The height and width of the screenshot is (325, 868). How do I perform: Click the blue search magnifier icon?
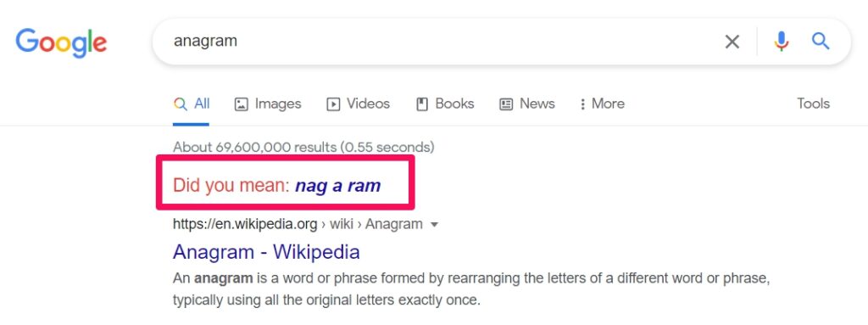click(821, 41)
